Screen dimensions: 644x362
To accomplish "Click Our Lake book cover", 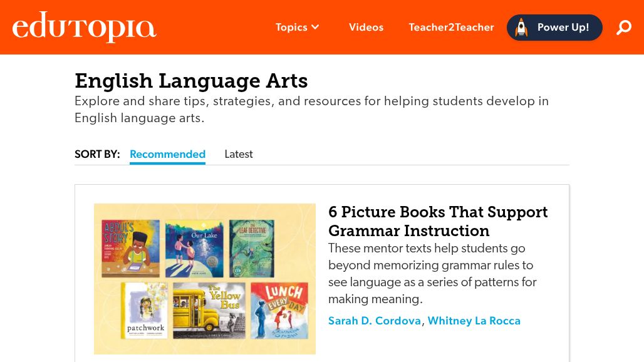I will (194, 249).
